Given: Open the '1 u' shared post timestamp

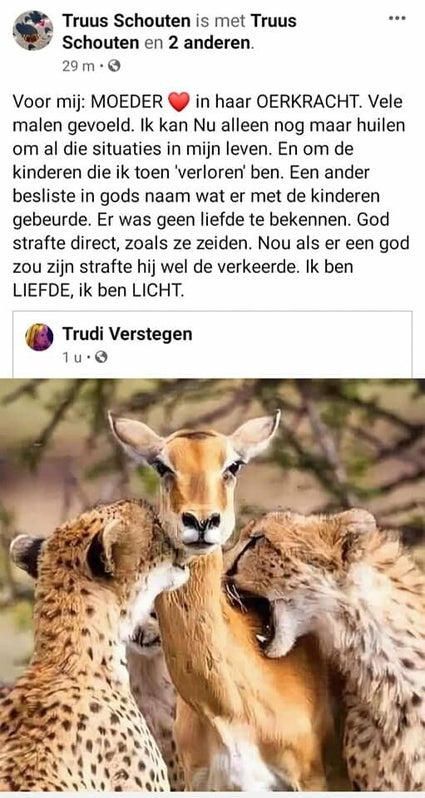Looking at the screenshot, I should pos(72,358).
